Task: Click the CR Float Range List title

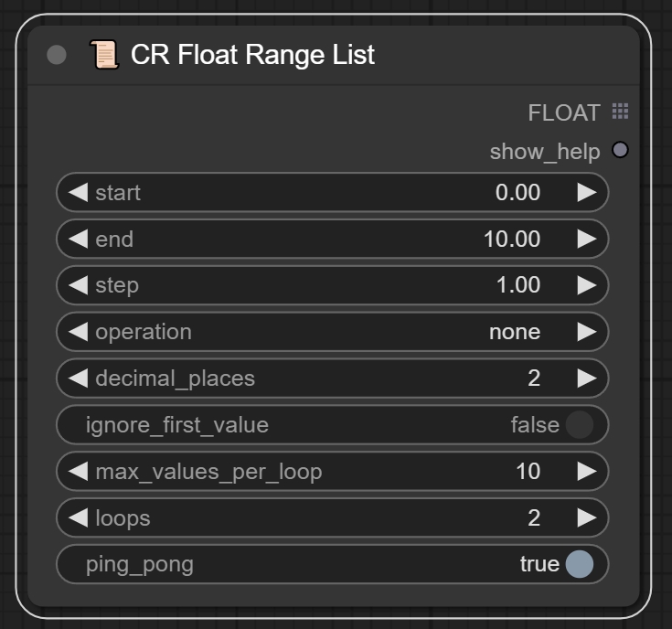Action: pyautogui.click(x=252, y=55)
